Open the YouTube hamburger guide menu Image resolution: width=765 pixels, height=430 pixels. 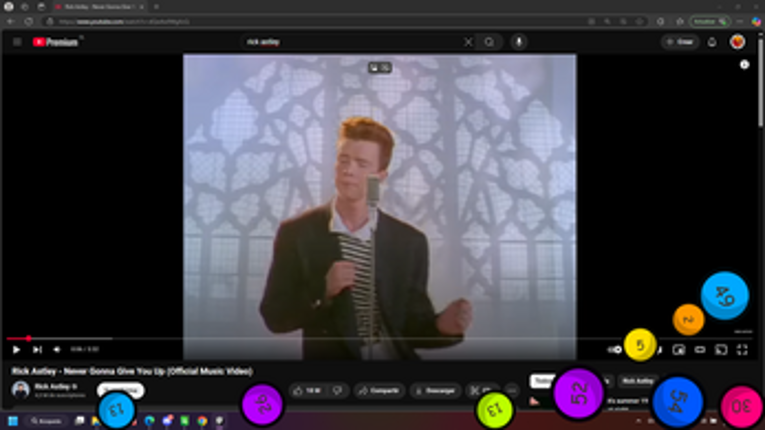click(17, 42)
